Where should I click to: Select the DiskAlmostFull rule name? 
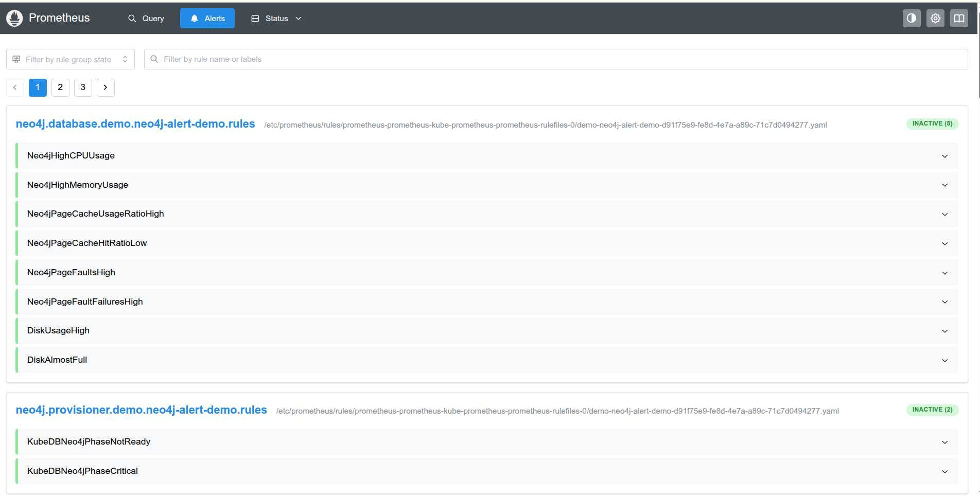click(x=57, y=360)
